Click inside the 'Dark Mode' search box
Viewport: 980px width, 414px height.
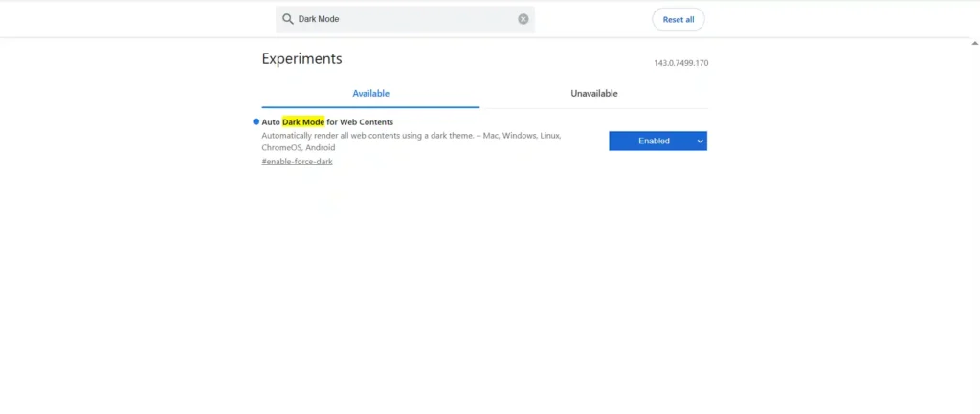(402, 19)
